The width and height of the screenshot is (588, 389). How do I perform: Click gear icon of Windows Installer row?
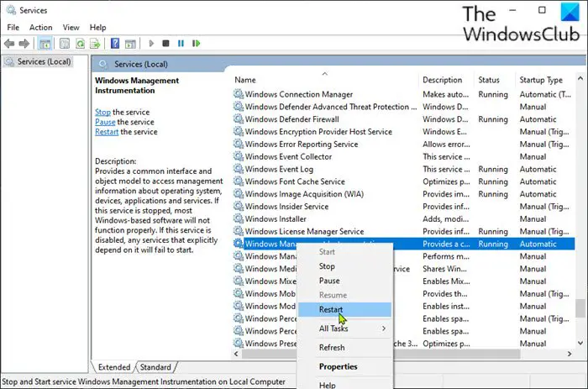(x=238, y=218)
